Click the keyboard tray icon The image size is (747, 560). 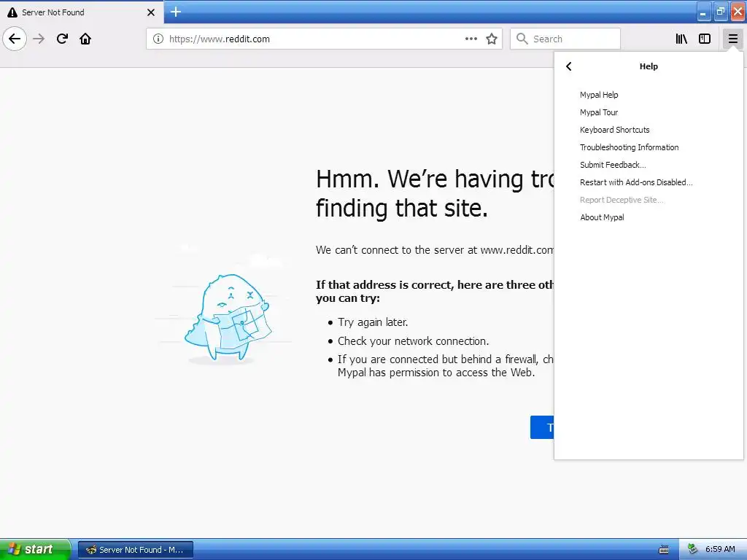pos(663,550)
